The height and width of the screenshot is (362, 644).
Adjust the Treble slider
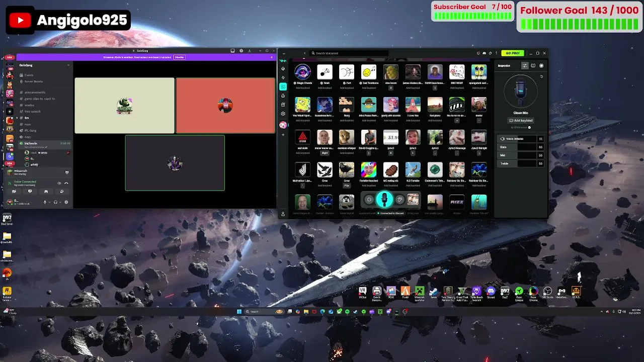tap(521, 163)
